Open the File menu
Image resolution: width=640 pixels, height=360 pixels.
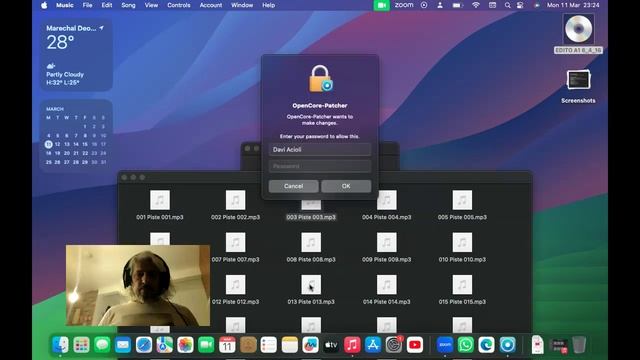(x=87, y=5)
